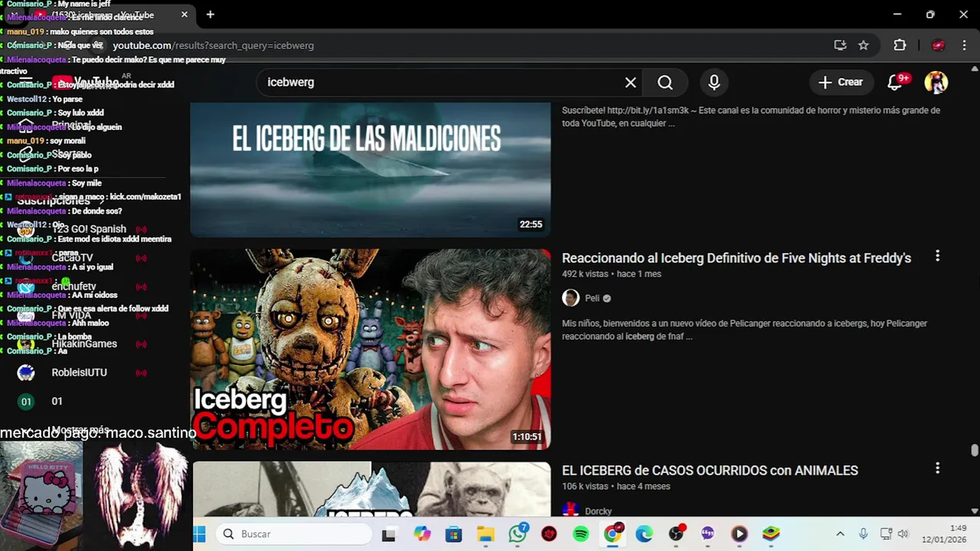The height and width of the screenshot is (551, 980).
Task: Open WhatsApp from the taskbar
Action: point(518,533)
